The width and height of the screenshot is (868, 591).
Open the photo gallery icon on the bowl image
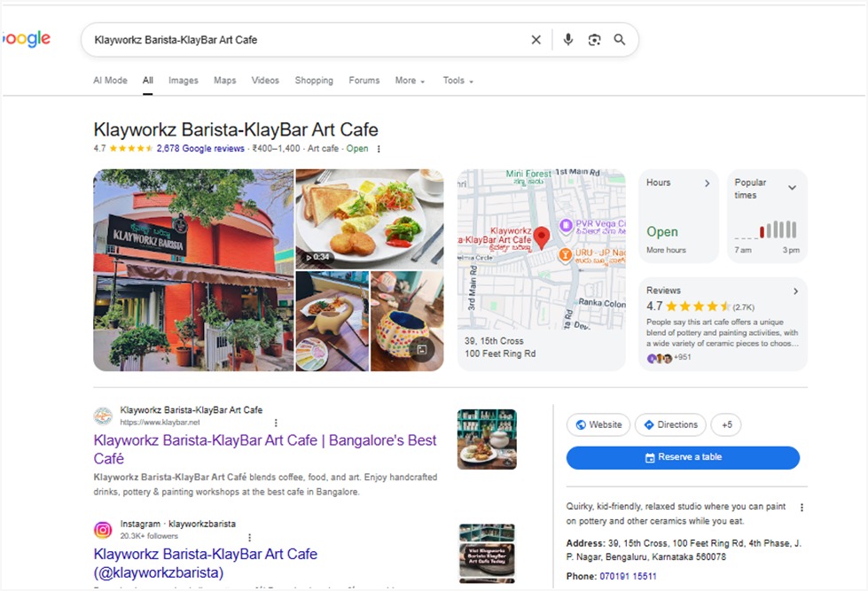[422, 349]
